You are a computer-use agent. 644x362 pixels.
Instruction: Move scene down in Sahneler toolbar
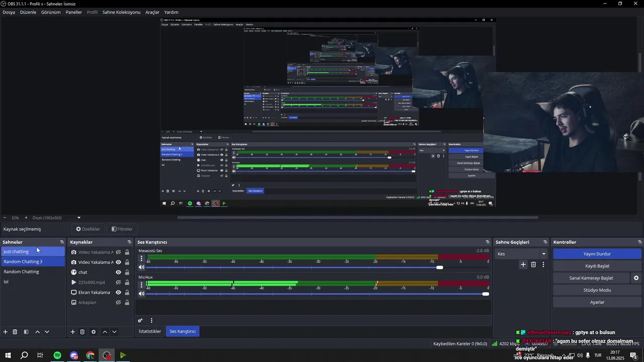(x=47, y=332)
